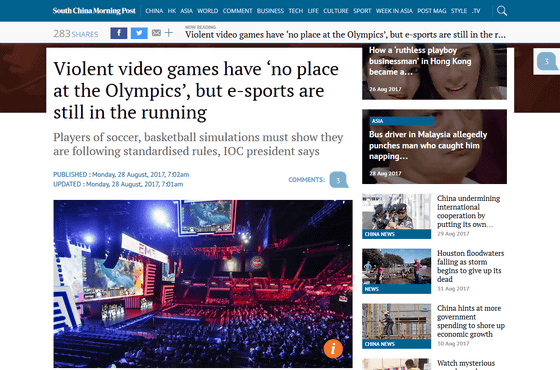Click CHINA NEWS tag under government spending thumbnail
560x370 pixels.
(x=396, y=344)
